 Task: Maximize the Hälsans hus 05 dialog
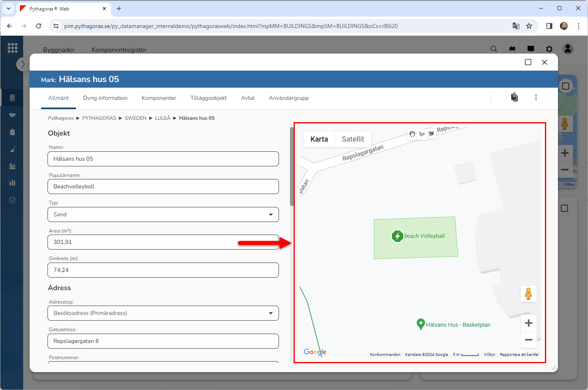[x=528, y=62]
